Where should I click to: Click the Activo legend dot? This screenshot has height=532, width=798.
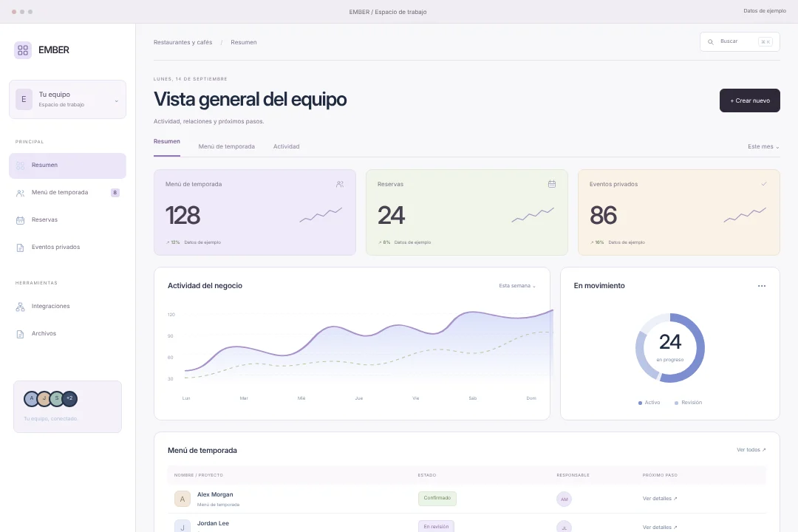point(640,403)
